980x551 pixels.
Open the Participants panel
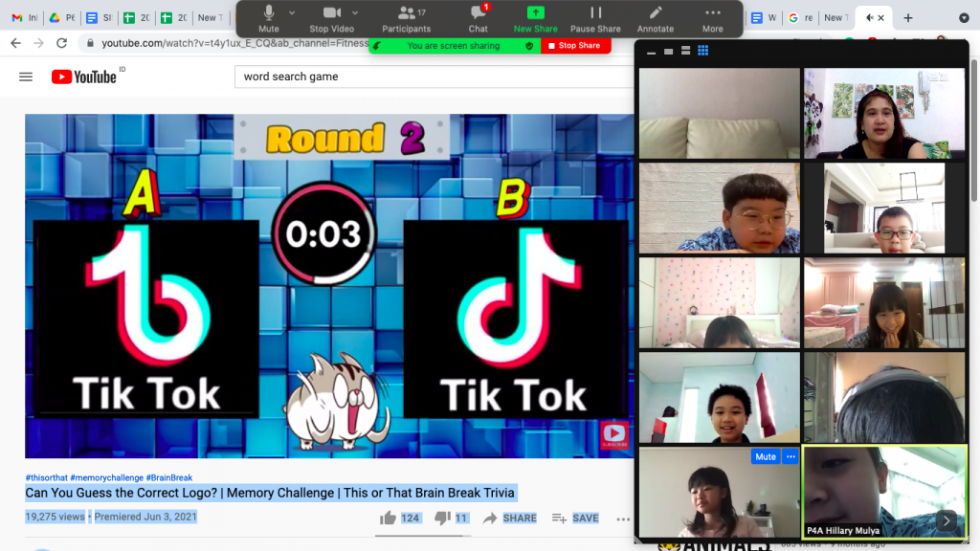click(x=407, y=18)
